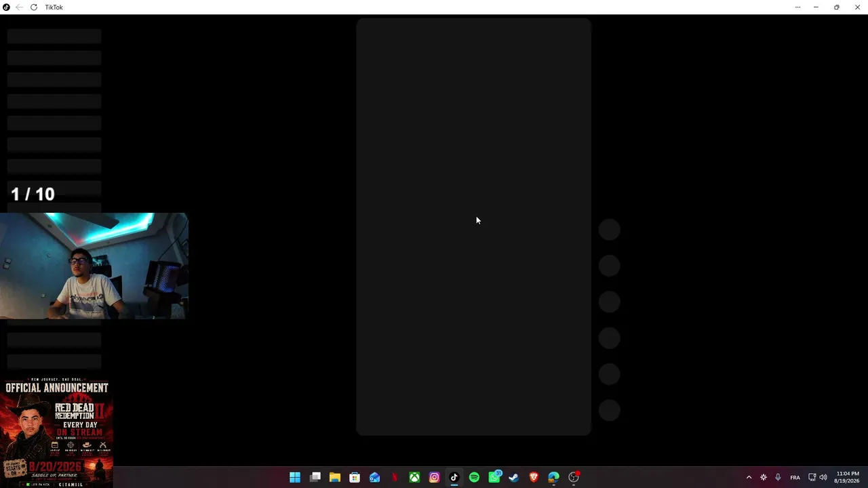
Task: Open the Xbox app in the taskbar
Action: [x=414, y=477]
